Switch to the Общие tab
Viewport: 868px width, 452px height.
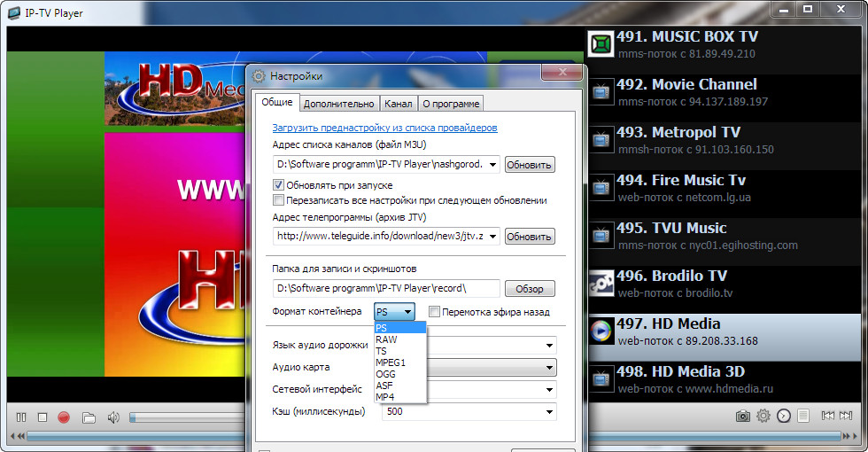(276, 102)
